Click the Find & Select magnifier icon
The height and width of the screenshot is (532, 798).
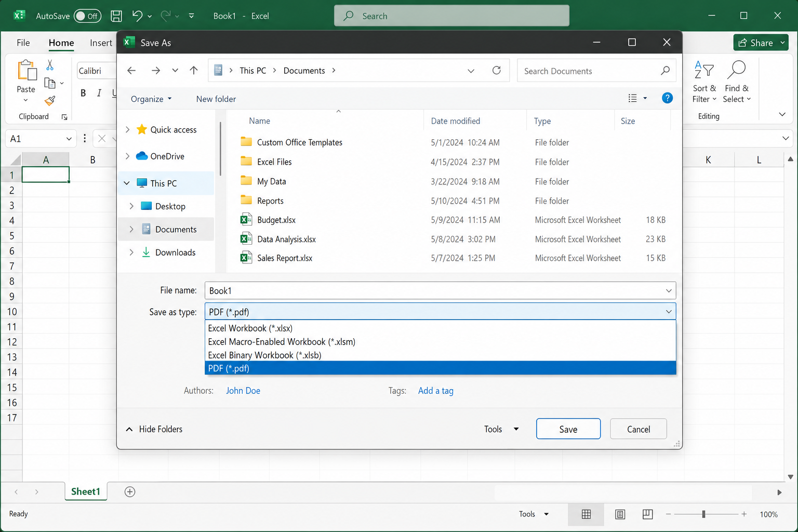click(x=736, y=71)
